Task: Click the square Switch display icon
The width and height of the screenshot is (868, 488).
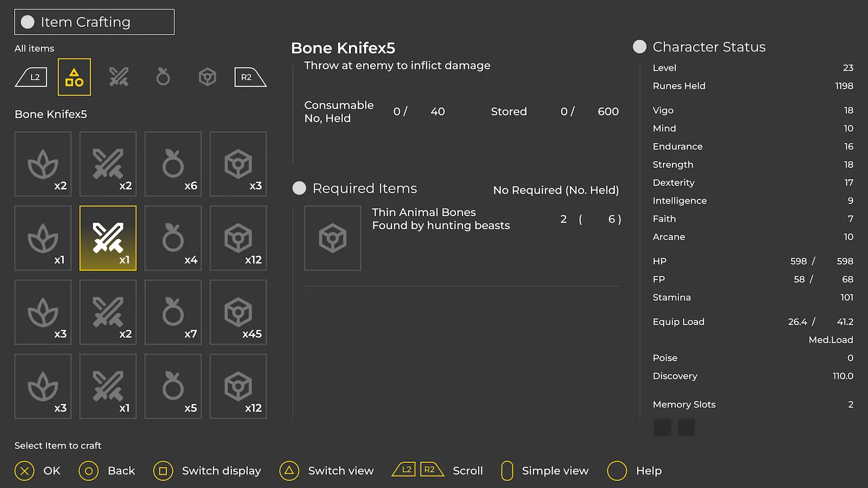Action: coord(163,471)
